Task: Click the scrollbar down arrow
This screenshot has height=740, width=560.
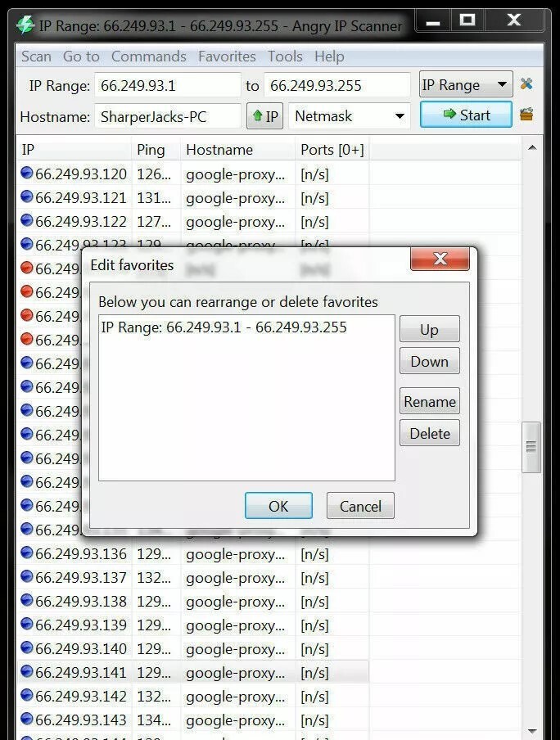Action: [532, 732]
